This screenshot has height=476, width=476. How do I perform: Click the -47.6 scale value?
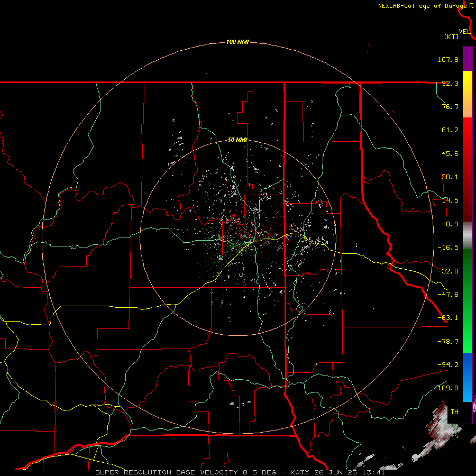(448, 295)
